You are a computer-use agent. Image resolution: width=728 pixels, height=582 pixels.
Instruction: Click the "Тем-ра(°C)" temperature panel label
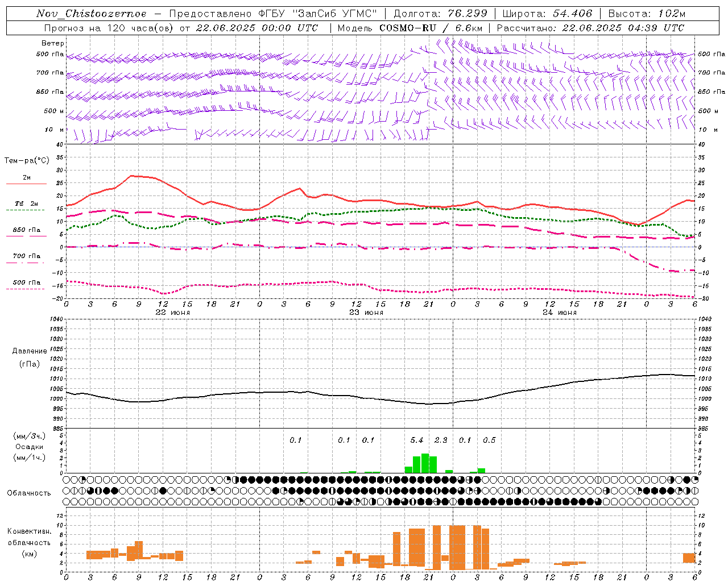(x=27, y=161)
